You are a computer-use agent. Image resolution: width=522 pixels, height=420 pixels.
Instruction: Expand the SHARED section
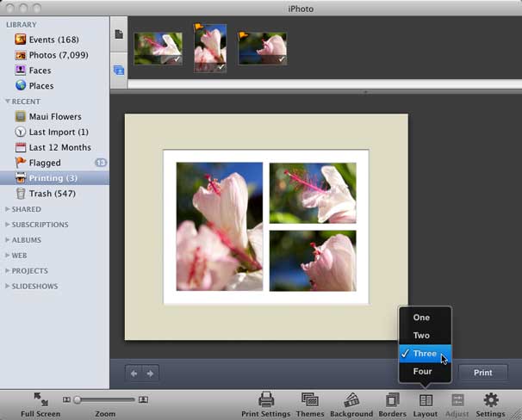8,209
